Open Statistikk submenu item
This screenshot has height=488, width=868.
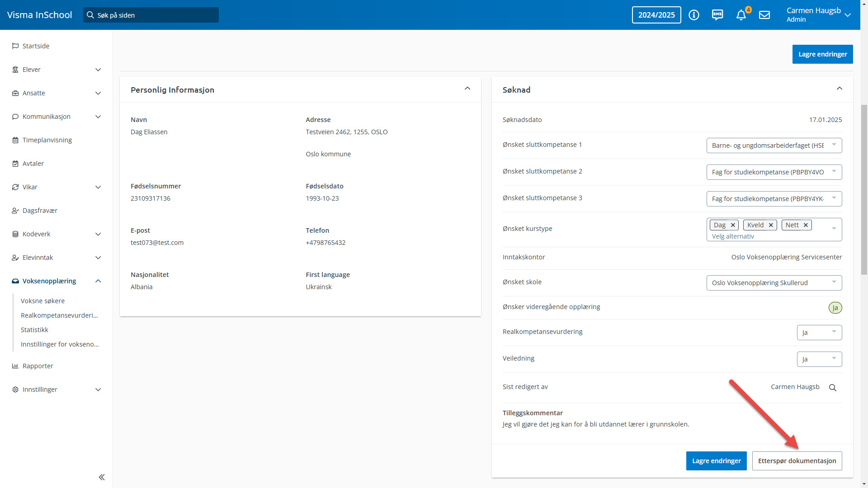(x=34, y=330)
